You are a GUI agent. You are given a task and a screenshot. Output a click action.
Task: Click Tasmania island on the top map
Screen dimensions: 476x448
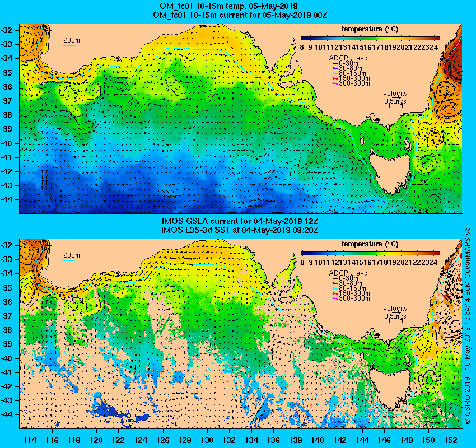point(390,171)
